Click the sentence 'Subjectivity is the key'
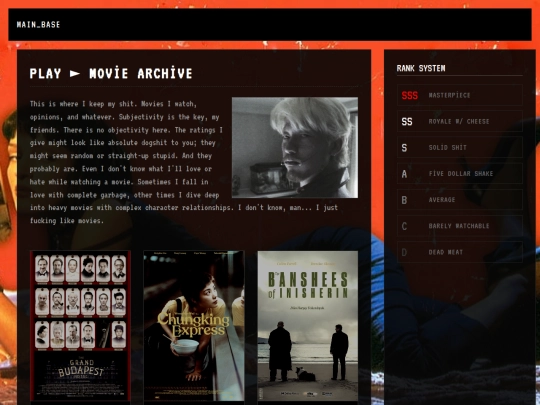The height and width of the screenshot is (405, 540). click(162, 117)
